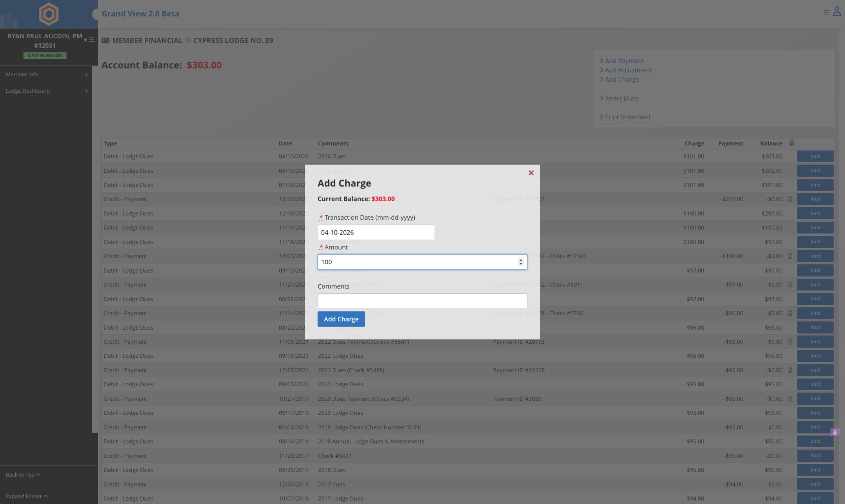
Task: Open the user profile icon at top right
Action: pyautogui.click(x=836, y=11)
